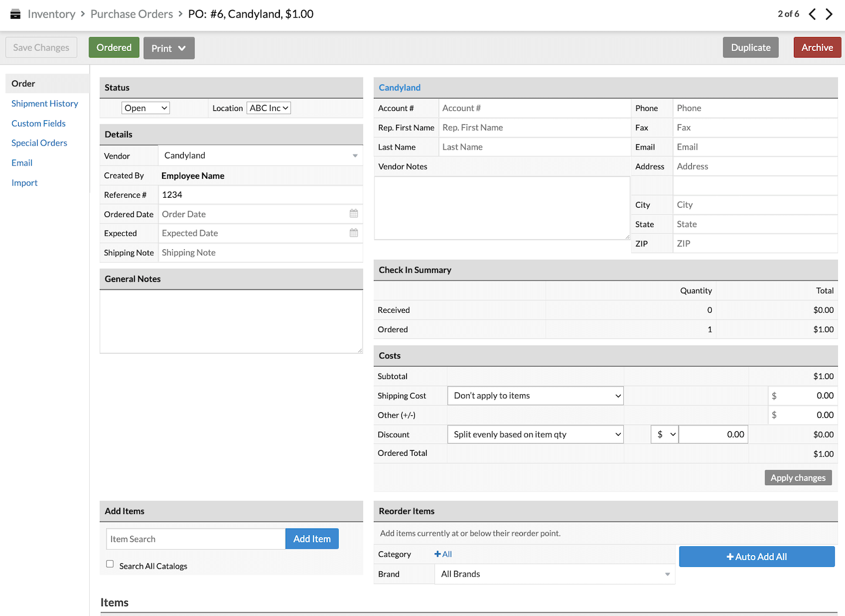The height and width of the screenshot is (616, 845).
Task: Open the Status dropdown set to Open
Action: click(146, 108)
